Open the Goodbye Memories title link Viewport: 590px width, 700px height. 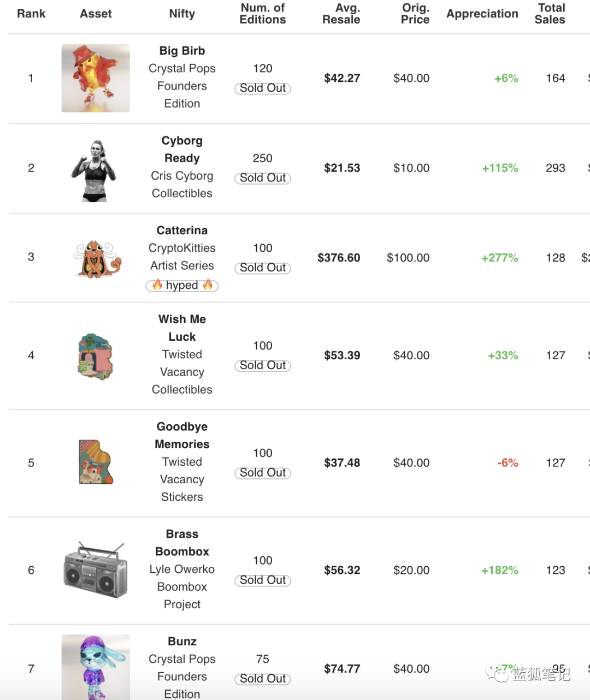click(182, 435)
